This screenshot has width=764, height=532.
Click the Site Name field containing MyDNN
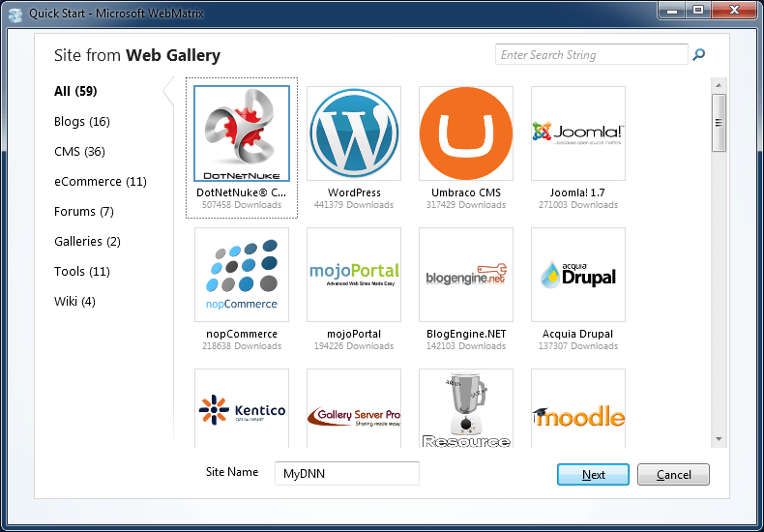347,473
